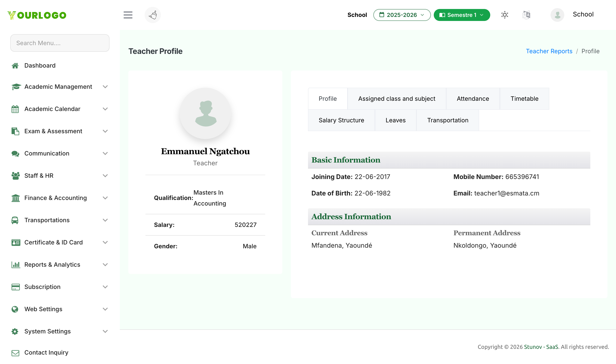Open the Leaves tab
This screenshot has height=364, width=616.
click(395, 120)
